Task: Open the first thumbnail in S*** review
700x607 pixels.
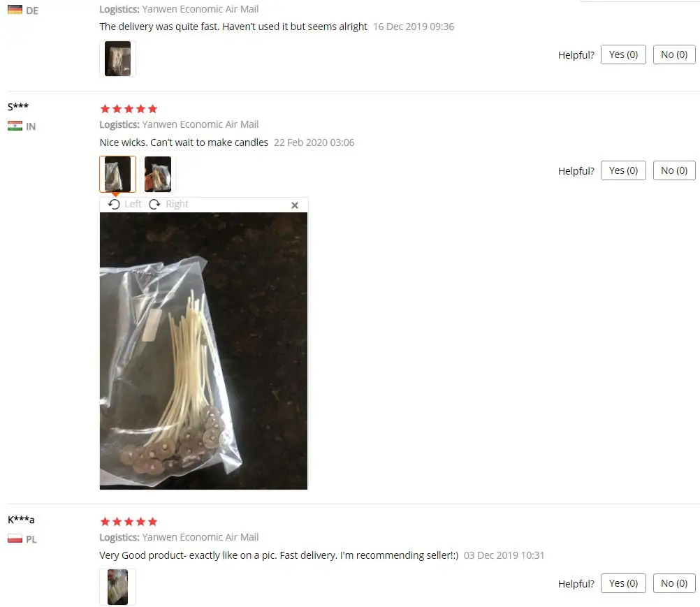Action: pyautogui.click(x=118, y=174)
